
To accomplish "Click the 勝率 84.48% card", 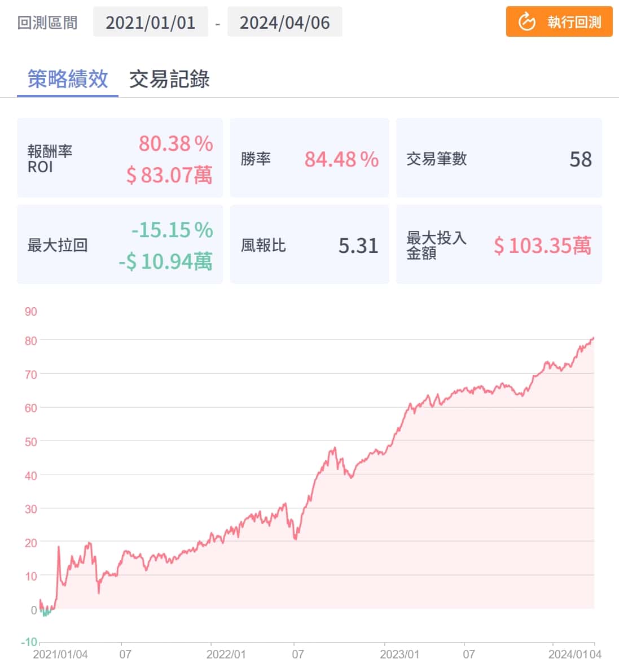I will point(309,158).
